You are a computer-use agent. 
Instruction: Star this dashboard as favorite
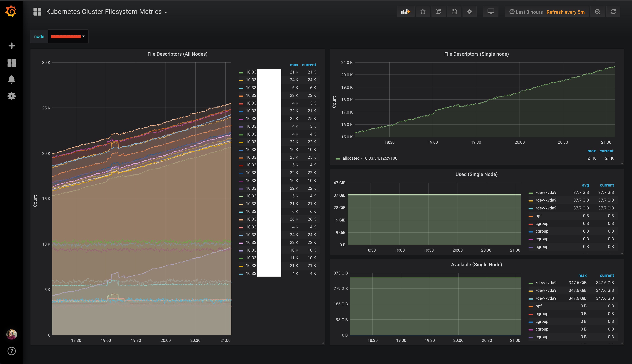coord(423,12)
